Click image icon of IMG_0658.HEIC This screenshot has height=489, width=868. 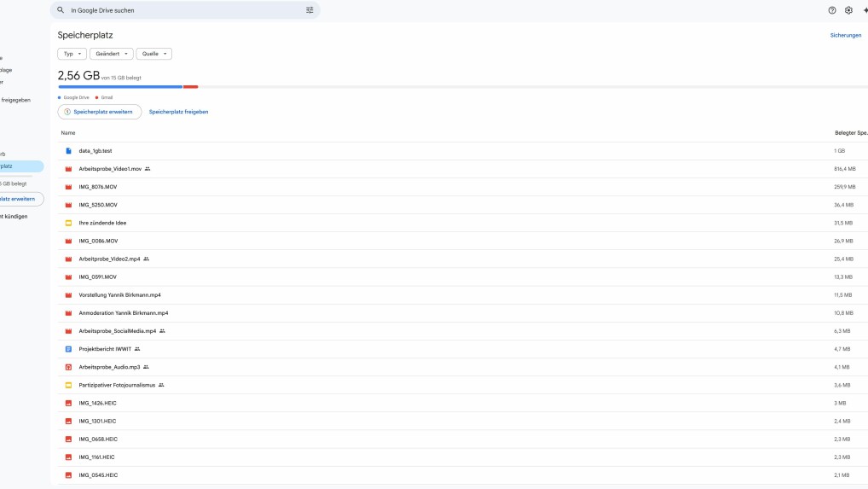coord(69,439)
